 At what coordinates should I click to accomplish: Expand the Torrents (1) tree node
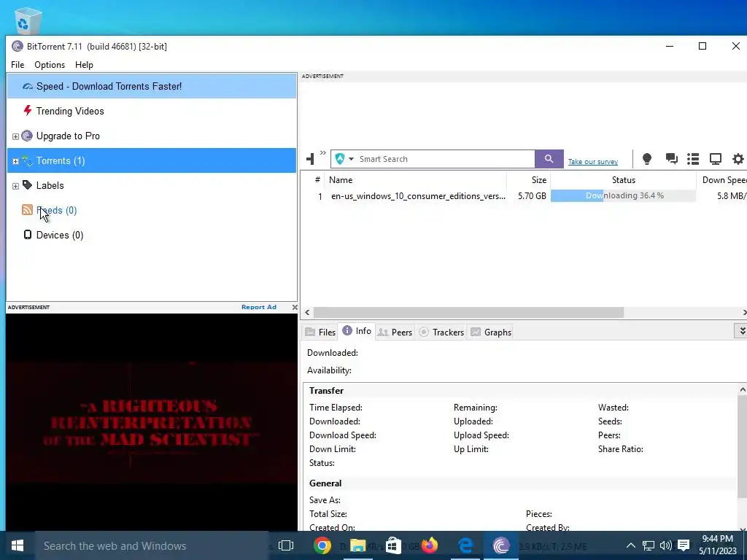click(x=15, y=161)
